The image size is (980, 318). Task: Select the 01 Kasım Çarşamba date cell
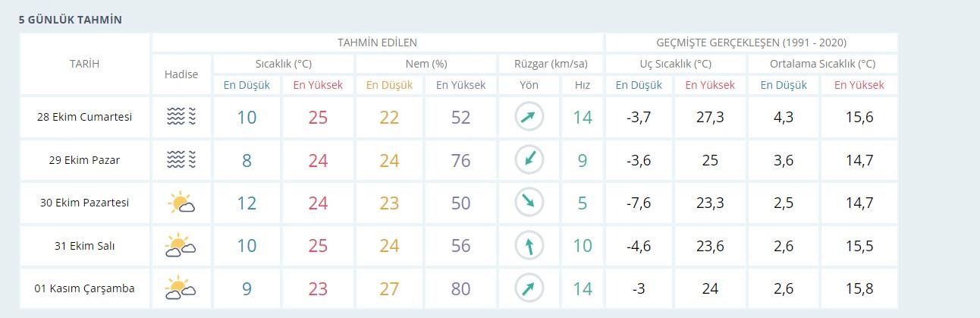coord(85,289)
